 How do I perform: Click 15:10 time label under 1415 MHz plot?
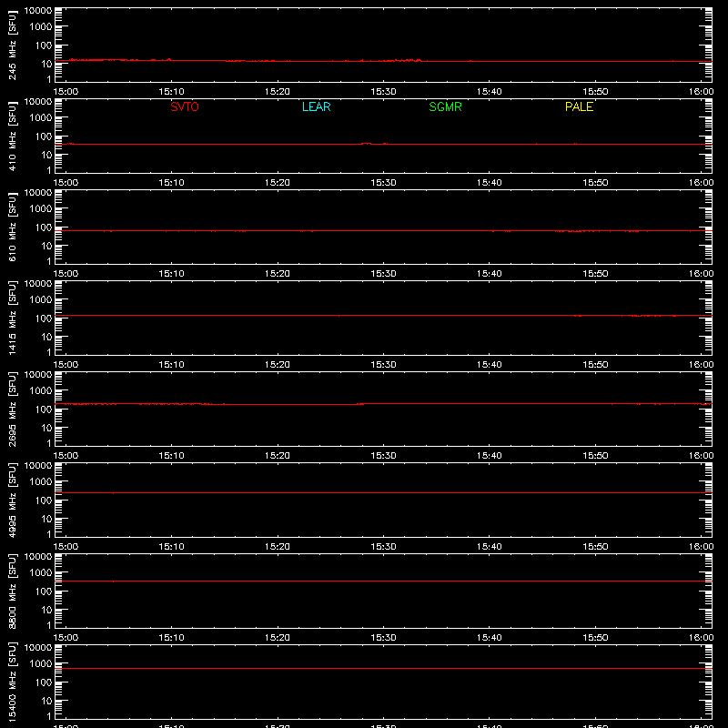171,365
